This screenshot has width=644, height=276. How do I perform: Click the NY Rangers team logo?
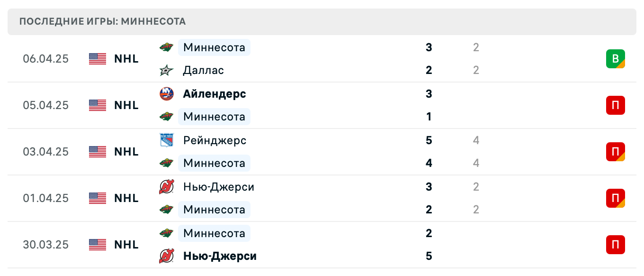coord(167,140)
